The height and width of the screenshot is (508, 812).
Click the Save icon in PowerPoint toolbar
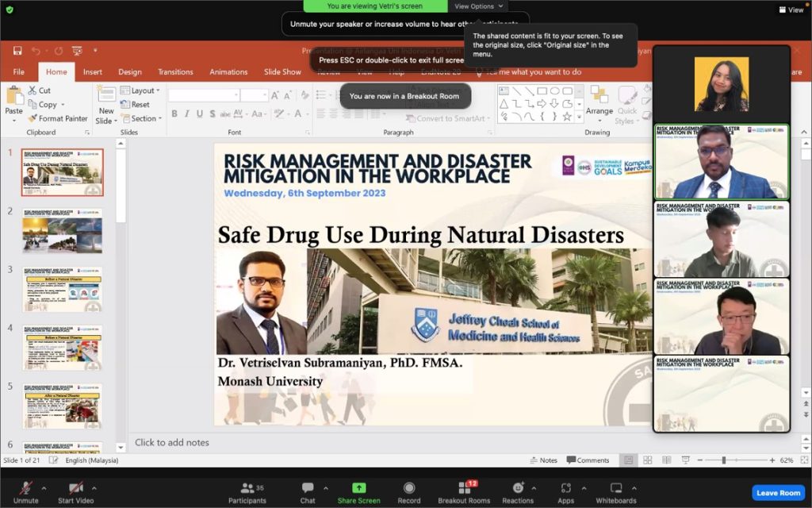point(17,50)
